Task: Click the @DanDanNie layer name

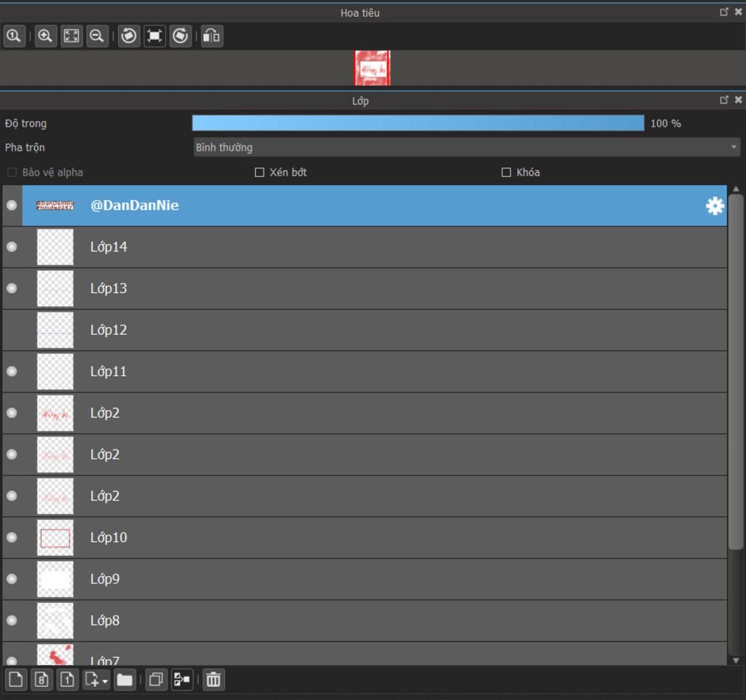Action: [x=135, y=205]
